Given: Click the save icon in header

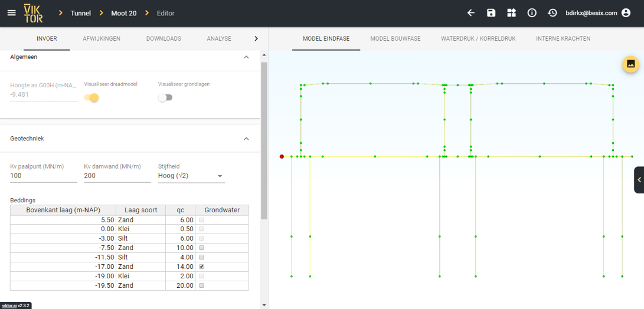Looking at the screenshot, I should (x=491, y=13).
